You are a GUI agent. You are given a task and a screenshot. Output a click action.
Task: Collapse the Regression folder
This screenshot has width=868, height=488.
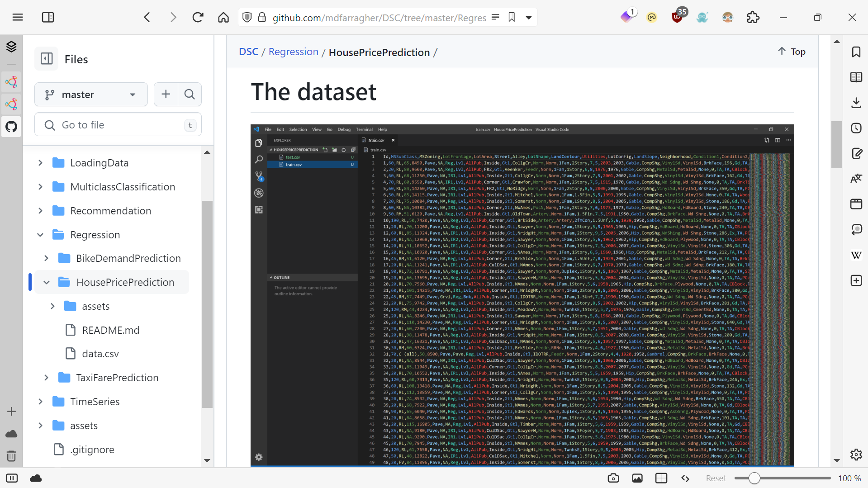click(40, 235)
